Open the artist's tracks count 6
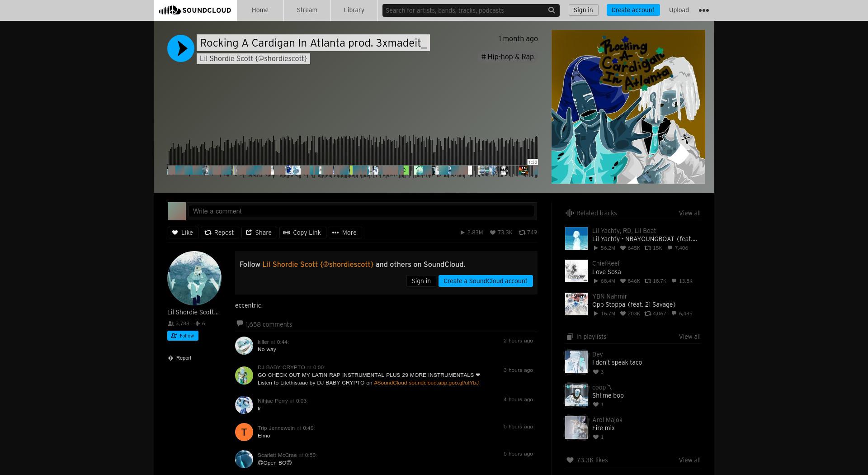Image resolution: width=868 pixels, height=475 pixels. [200, 323]
